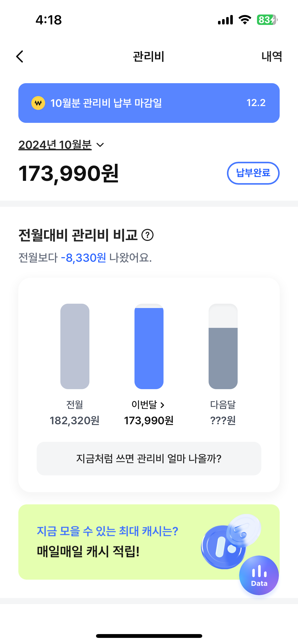Tap the yellow won coin icon

click(38, 103)
